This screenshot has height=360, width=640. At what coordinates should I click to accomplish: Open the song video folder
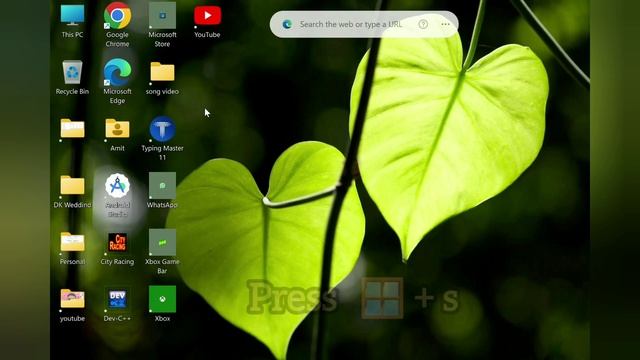tap(162, 78)
